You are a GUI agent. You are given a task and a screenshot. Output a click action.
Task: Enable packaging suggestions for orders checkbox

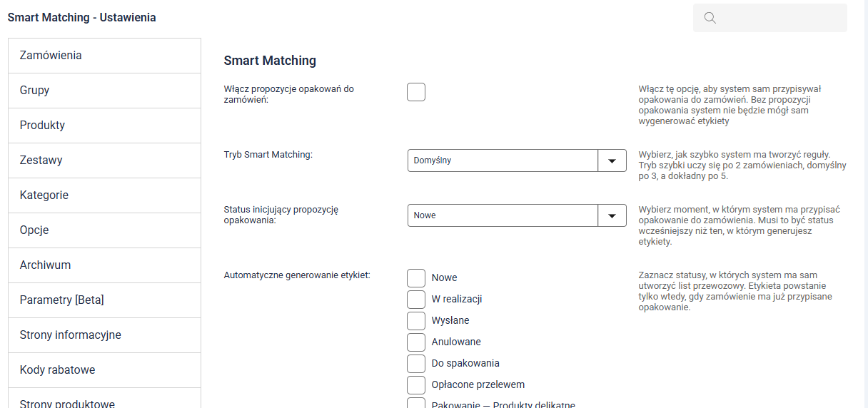416,92
